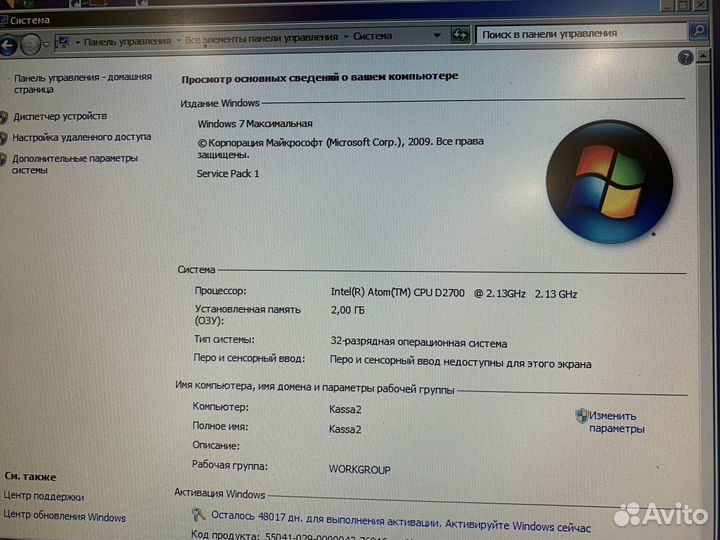The image size is (720, 540).
Task: Select 'Система' breadcrumb in address bar
Action: point(372,36)
